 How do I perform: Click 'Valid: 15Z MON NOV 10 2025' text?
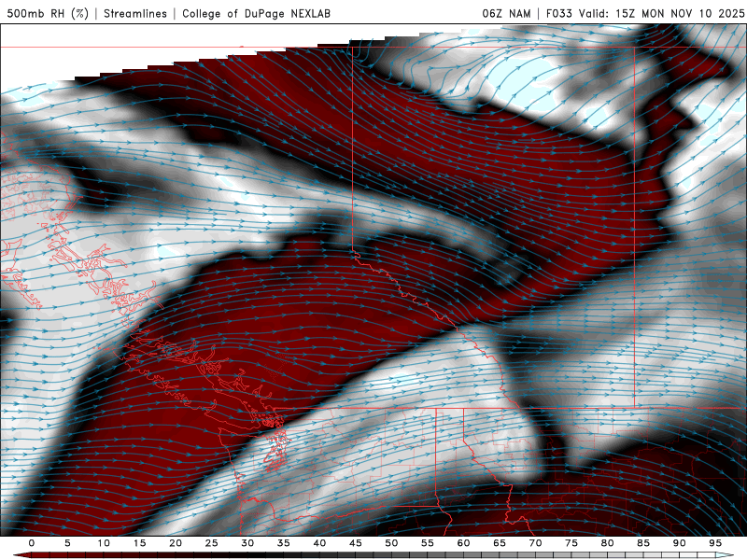[662, 13]
